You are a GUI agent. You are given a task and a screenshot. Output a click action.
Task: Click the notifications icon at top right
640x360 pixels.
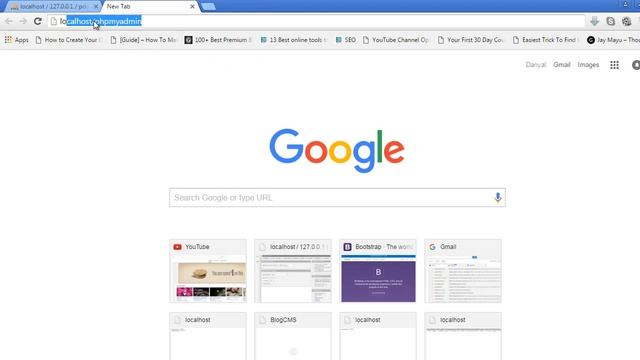click(636, 65)
